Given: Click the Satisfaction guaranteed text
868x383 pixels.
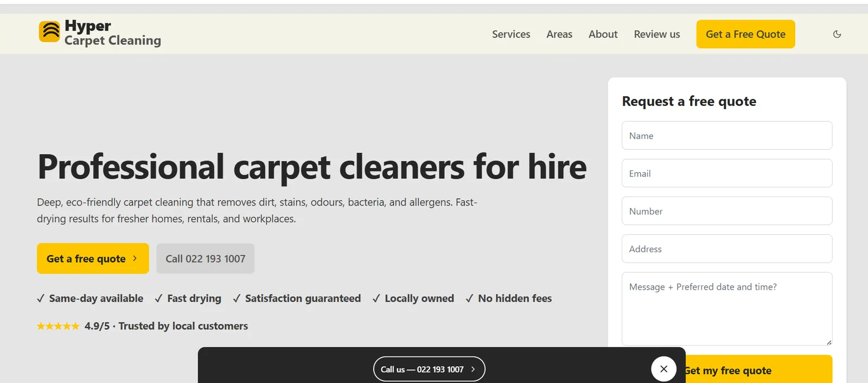Looking at the screenshot, I should click(x=303, y=298).
